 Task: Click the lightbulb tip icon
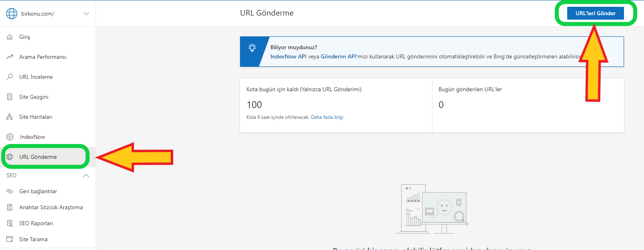coord(252,48)
